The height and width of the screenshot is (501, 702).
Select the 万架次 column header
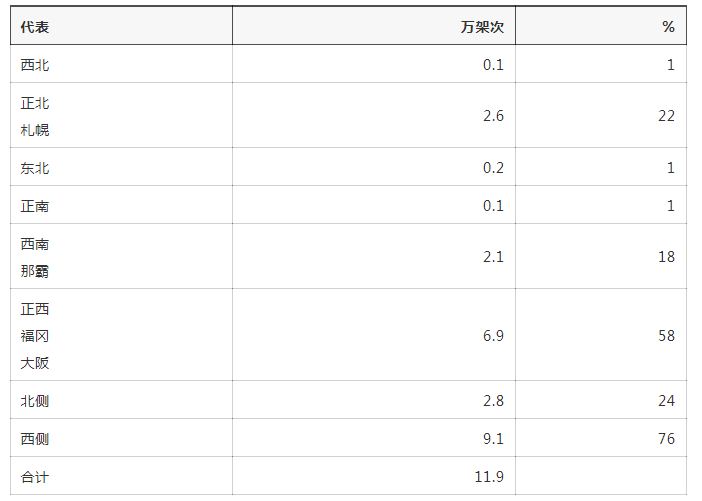pos(482,27)
